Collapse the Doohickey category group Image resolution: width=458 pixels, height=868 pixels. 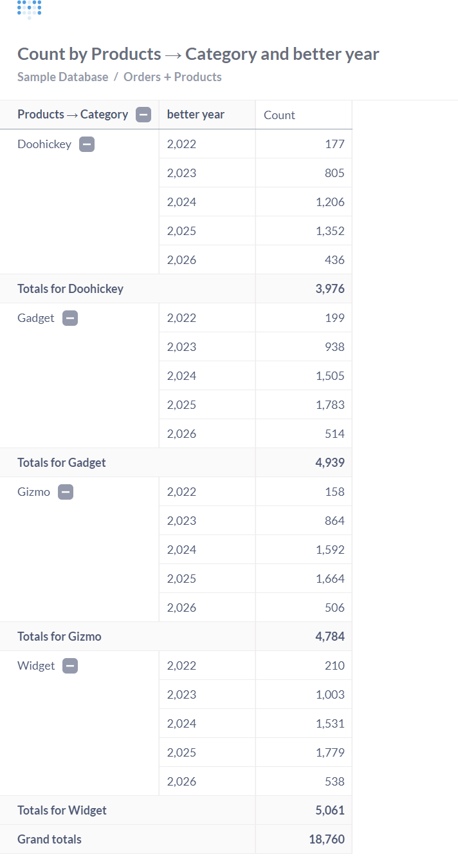click(x=87, y=144)
